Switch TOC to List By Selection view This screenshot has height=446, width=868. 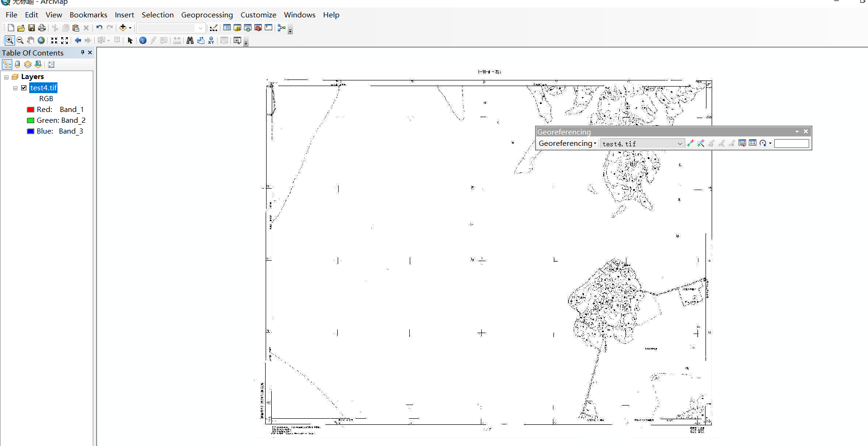tap(38, 64)
